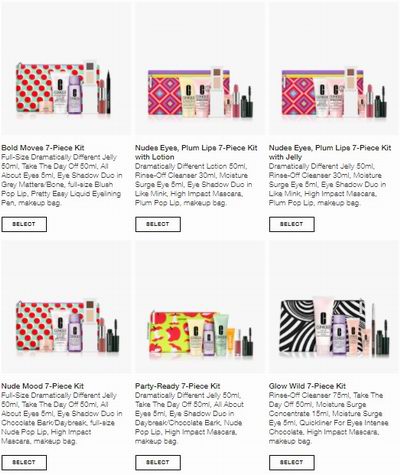Open the Bold Moves kit product image
400x475 pixels.
(66, 69)
